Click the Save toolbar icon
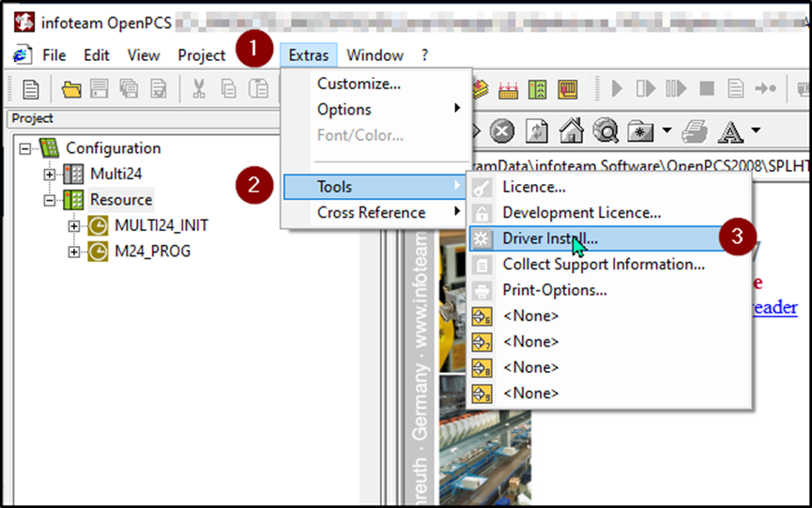Viewport: 812px width, 508px height. coord(100,88)
